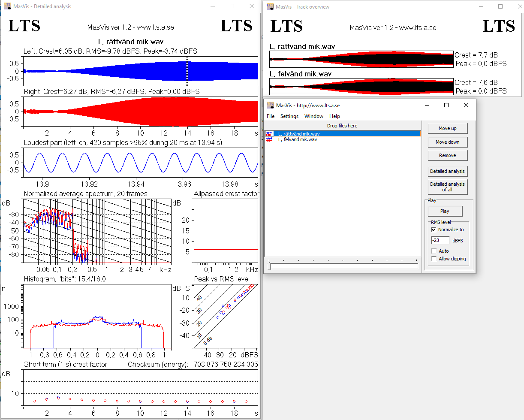
Task: Open the Window menu
Action: click(313, 116)
